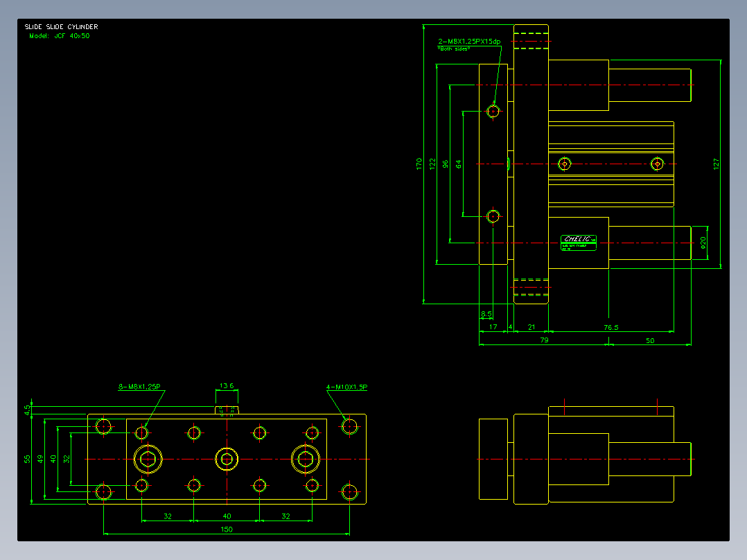Select the 13.6 dimension above port

(x=227, y=385)
